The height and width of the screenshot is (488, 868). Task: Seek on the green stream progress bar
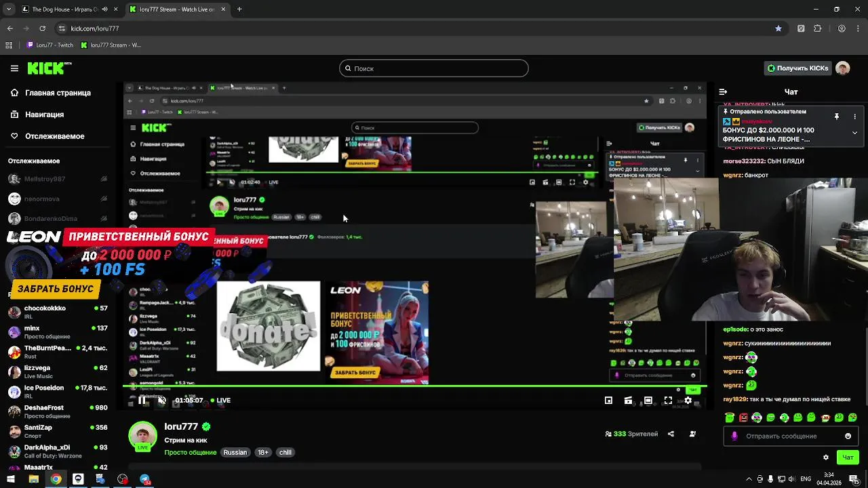415,387
